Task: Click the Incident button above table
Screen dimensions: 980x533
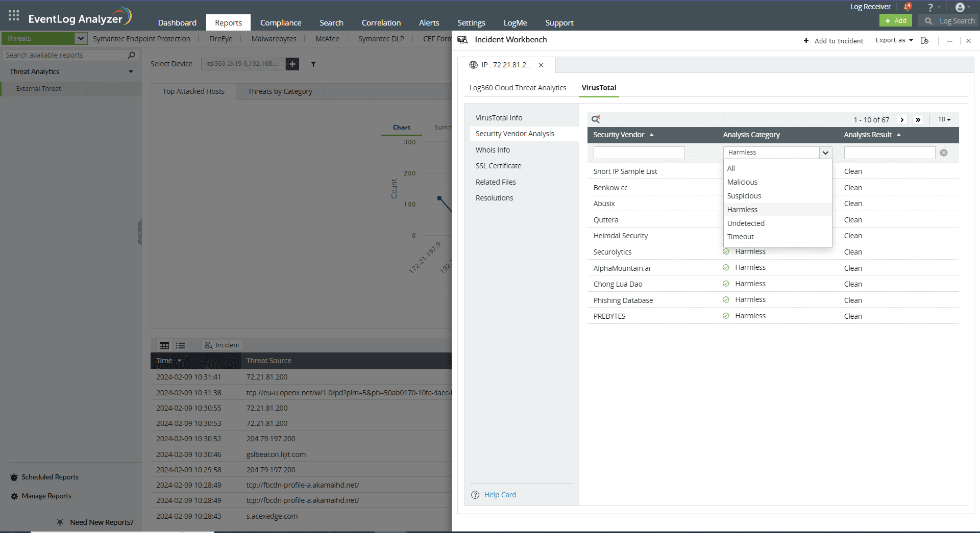Action: 223,345
